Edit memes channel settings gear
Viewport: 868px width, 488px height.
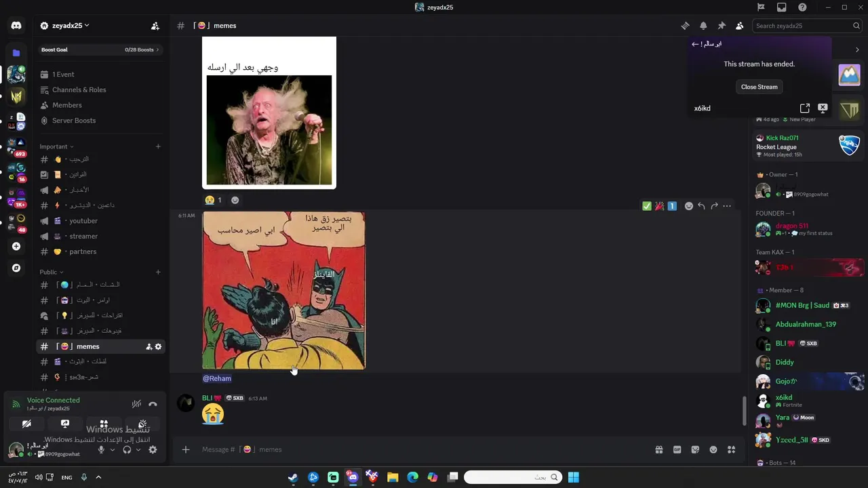point(159,346)
